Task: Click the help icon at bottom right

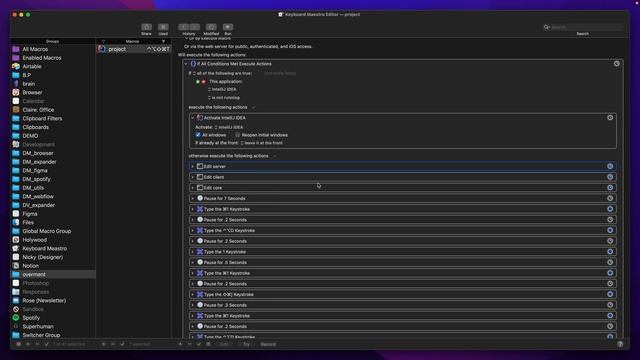Action: click(620, 344)
